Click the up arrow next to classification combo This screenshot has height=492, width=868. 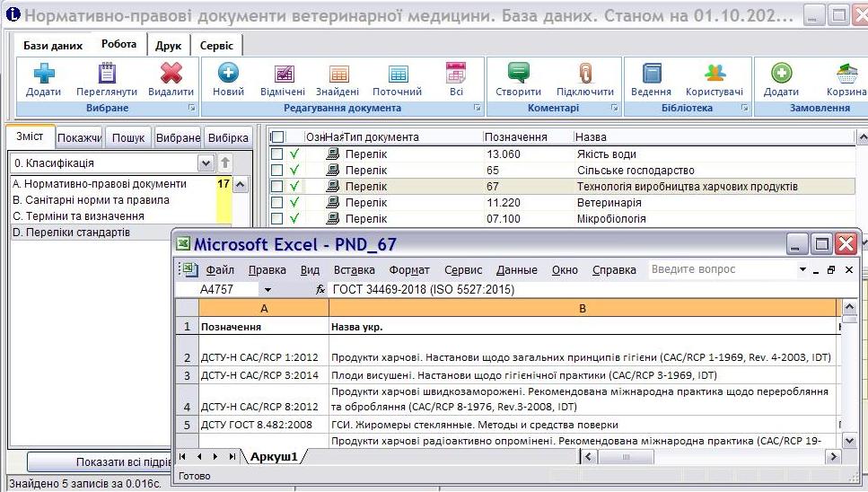[x=225, y=163]
